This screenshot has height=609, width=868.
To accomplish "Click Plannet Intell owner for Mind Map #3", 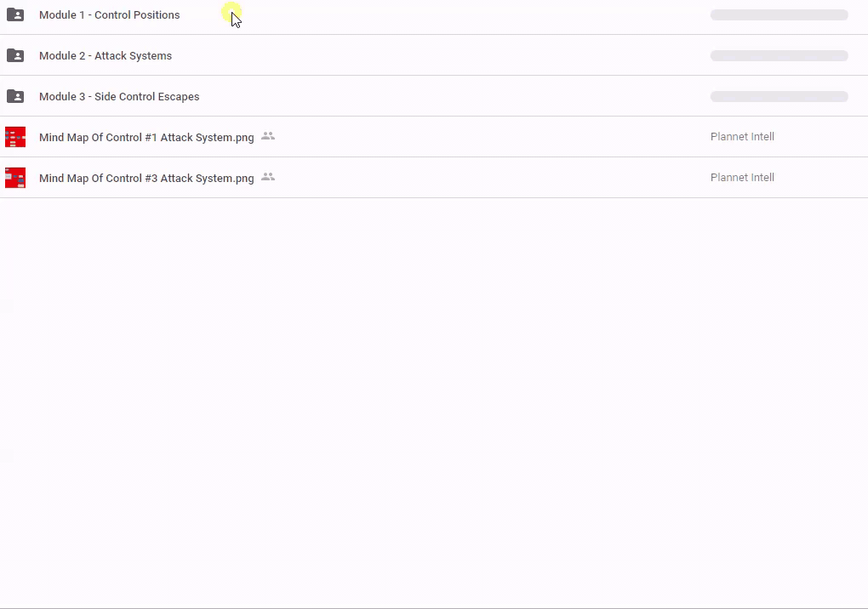I will [x=742, y=178].
